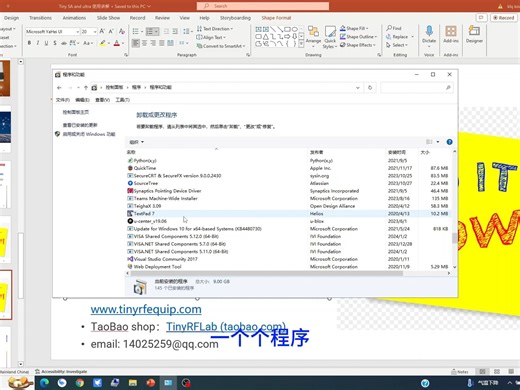The width and height of the screenshot is (520, 390).
Task: Click Notes button in status bar
Action: 460,371
